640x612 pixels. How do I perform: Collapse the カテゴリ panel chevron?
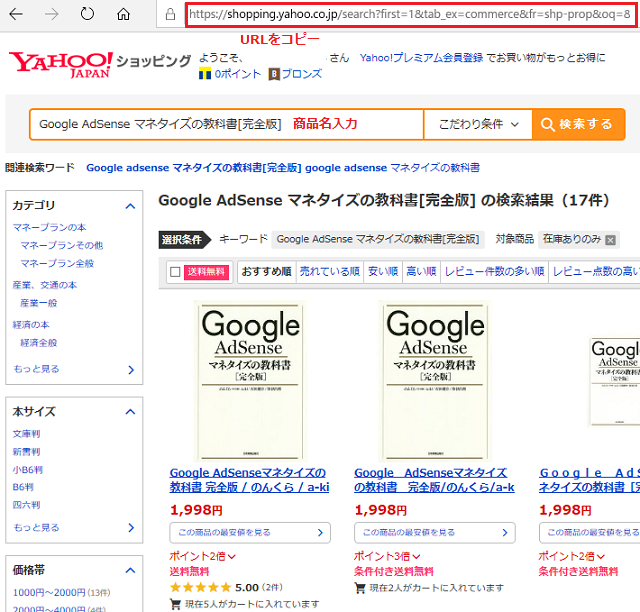pos(130,206)
